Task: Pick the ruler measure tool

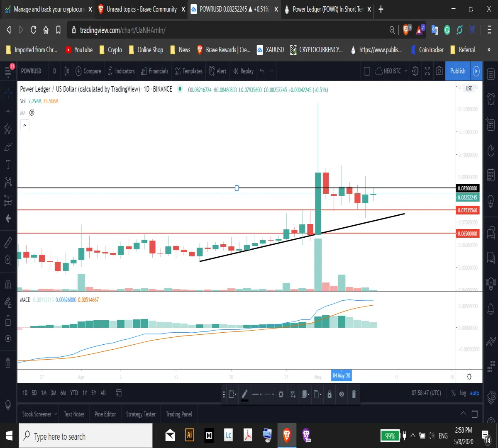Action: tap(8, 243)
